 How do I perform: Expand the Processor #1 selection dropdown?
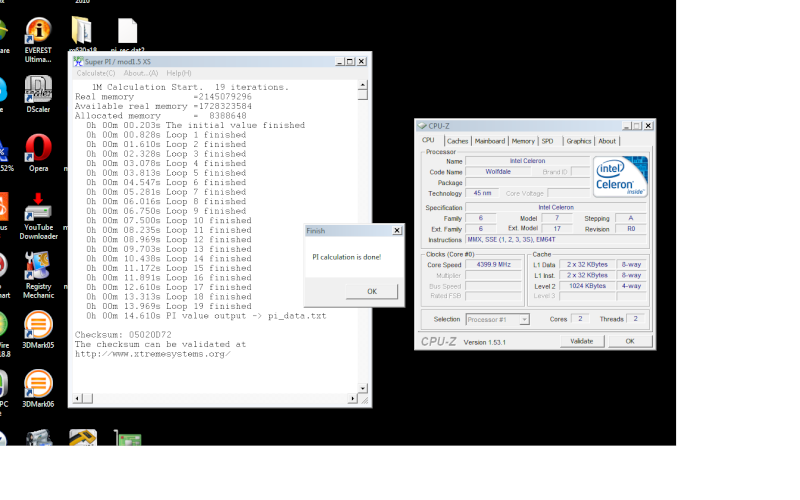pyautogui.click(x=524, y=319)
